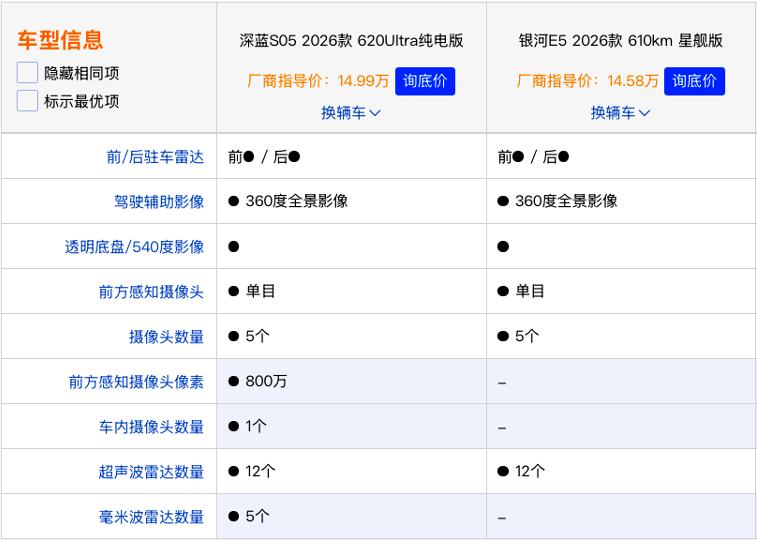This screenshot has width=757, height=540.
Task: Enable the 隐藏相同项 checkbox
Action: pos(27,73)
